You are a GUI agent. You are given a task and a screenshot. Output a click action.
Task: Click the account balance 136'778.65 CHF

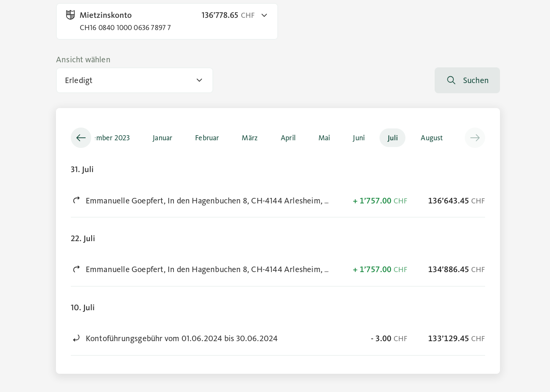228,15
